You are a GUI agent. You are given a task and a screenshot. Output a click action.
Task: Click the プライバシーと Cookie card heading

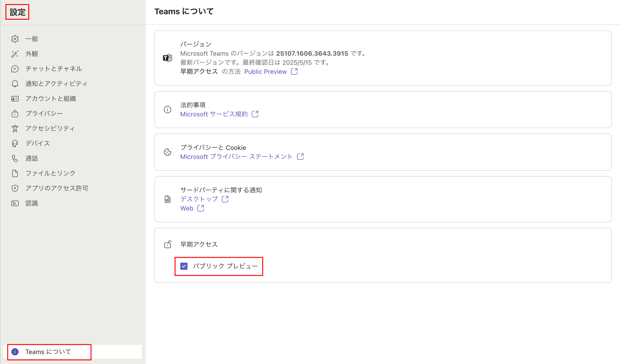pos(213,148)
